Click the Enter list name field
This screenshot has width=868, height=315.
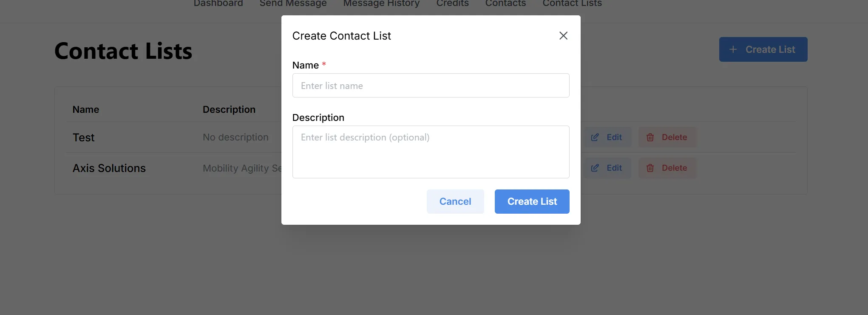431,85
